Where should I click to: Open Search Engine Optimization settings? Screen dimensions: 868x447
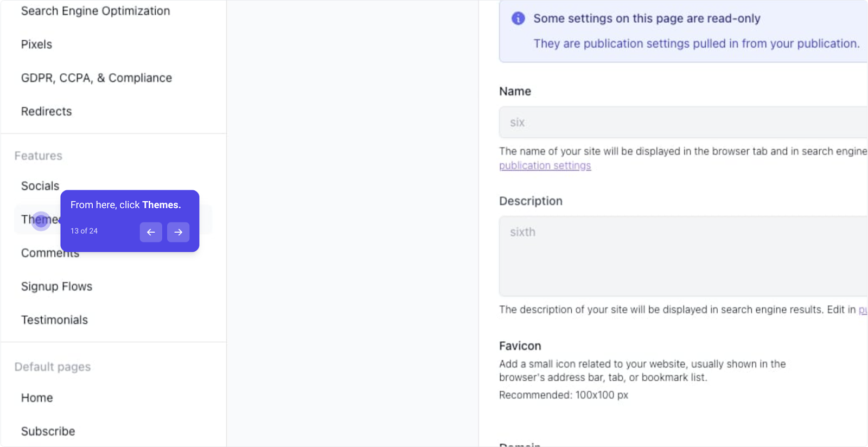[x=95, y=11]
